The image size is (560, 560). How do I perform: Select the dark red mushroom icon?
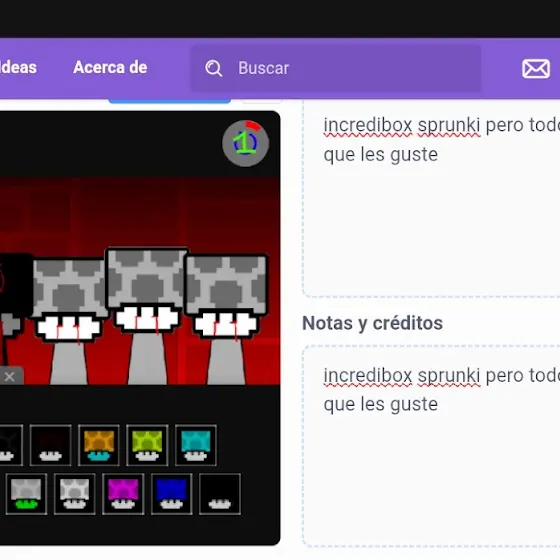pyautogui.click(x=50, y=445)
